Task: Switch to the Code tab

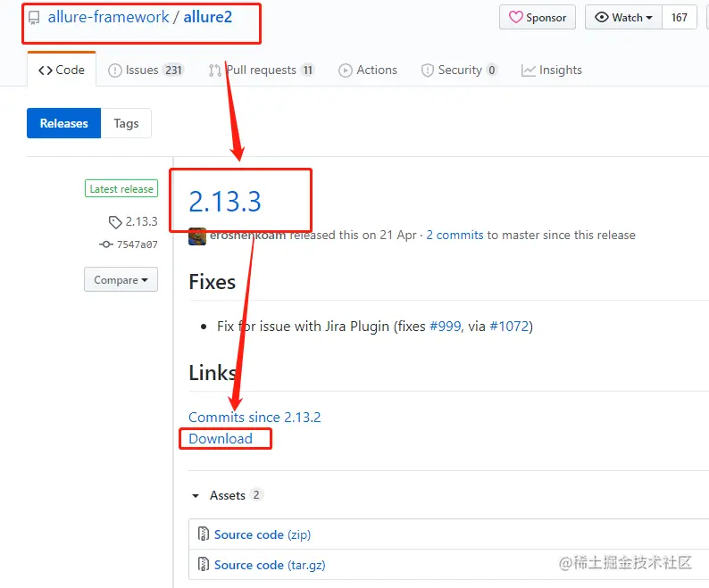Action: [62, 70]
